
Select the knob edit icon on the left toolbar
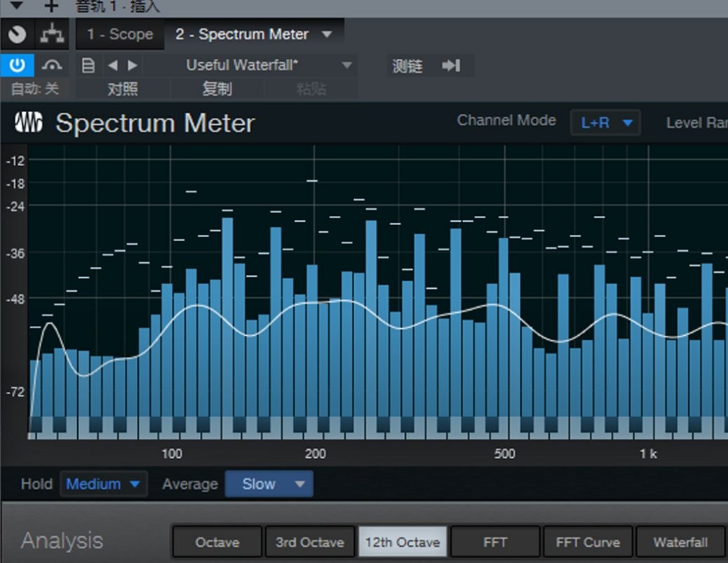coord(17,34)
